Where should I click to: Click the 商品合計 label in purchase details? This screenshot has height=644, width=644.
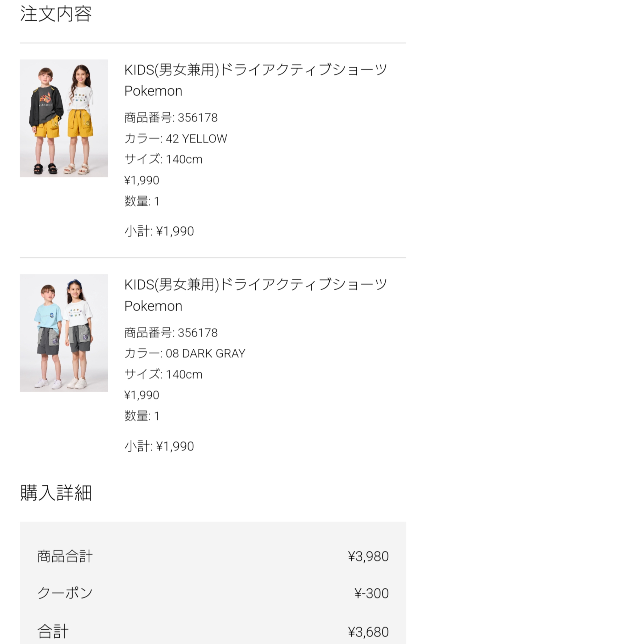(x=65, y=556)
